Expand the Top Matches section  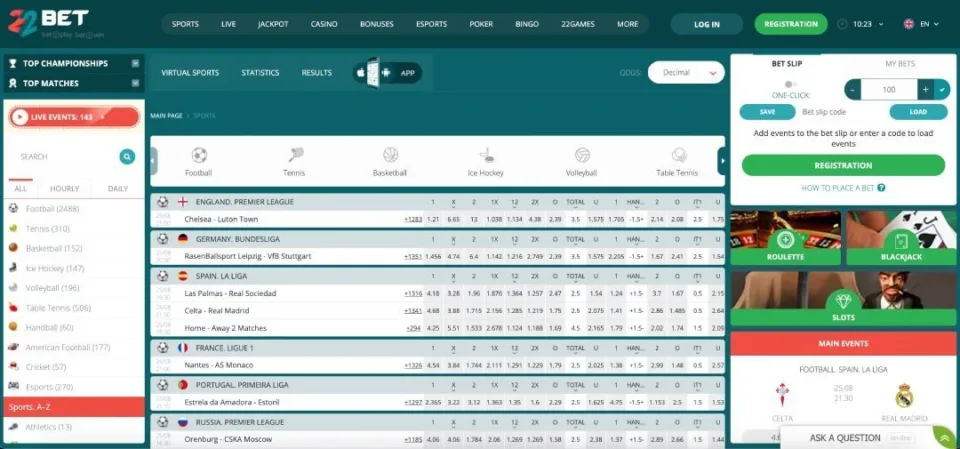[x=136, y=83]
